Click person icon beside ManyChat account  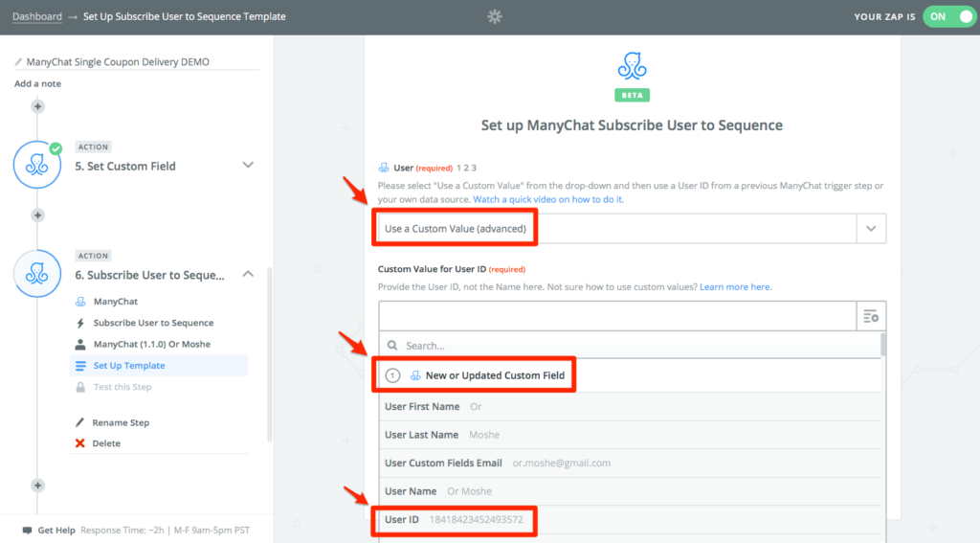click(x=80, y=345)
